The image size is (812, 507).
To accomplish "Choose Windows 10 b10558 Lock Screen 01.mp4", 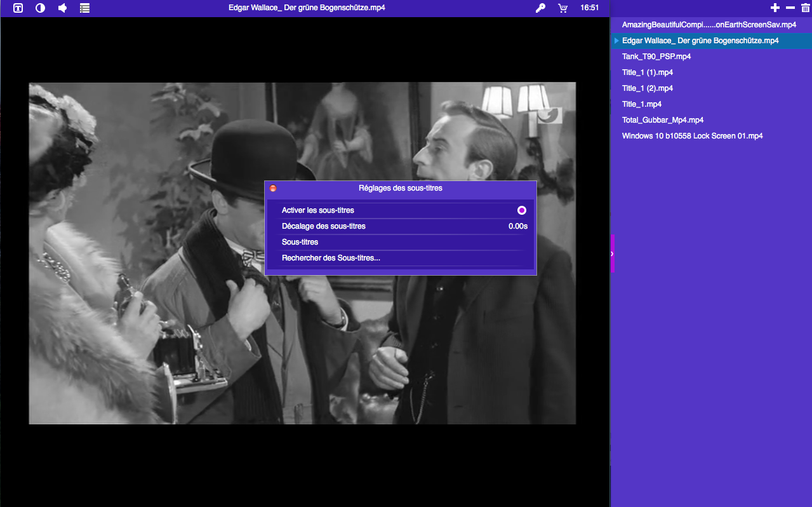I will 692,136.
